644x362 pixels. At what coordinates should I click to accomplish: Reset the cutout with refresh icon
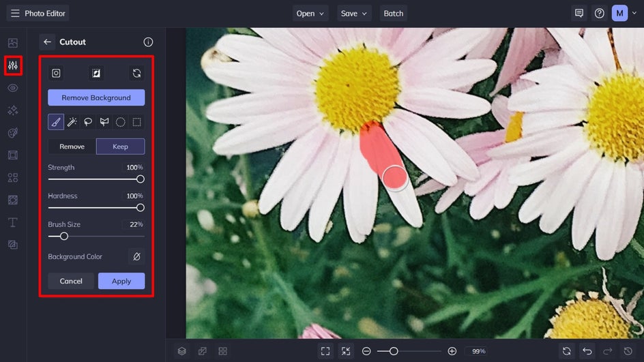136,73
